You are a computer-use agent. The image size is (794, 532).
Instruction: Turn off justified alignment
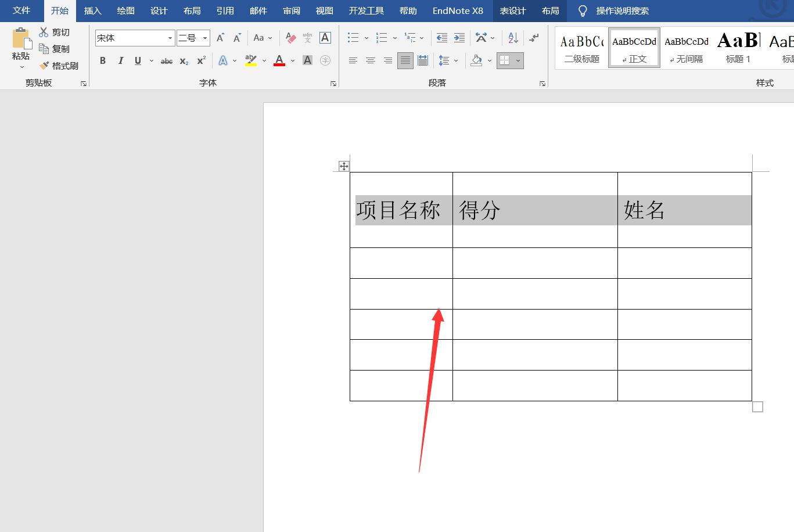(x=405, y=60)
